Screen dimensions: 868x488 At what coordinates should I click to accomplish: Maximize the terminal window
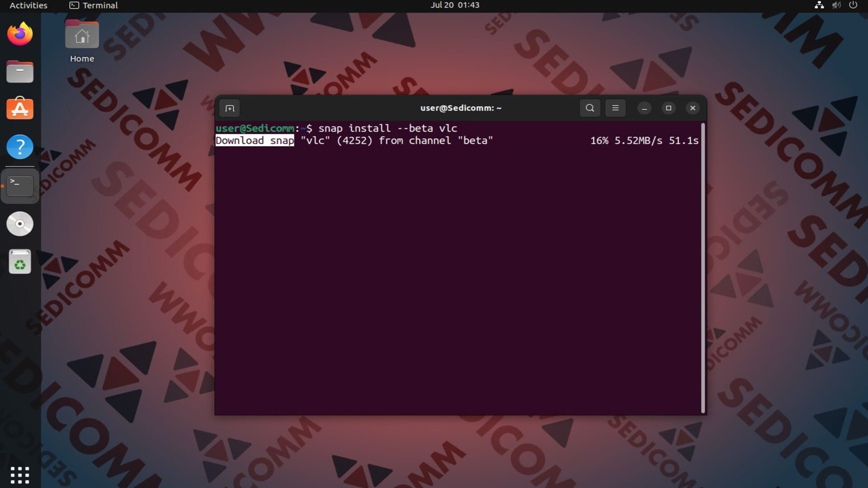pos(669,108)
